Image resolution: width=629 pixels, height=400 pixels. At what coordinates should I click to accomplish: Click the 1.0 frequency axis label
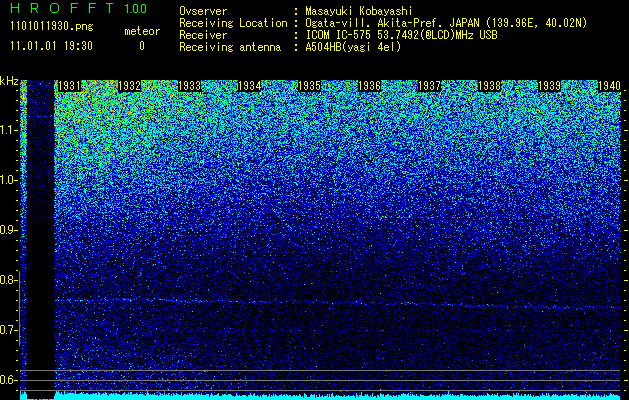(x=9, y=180)
